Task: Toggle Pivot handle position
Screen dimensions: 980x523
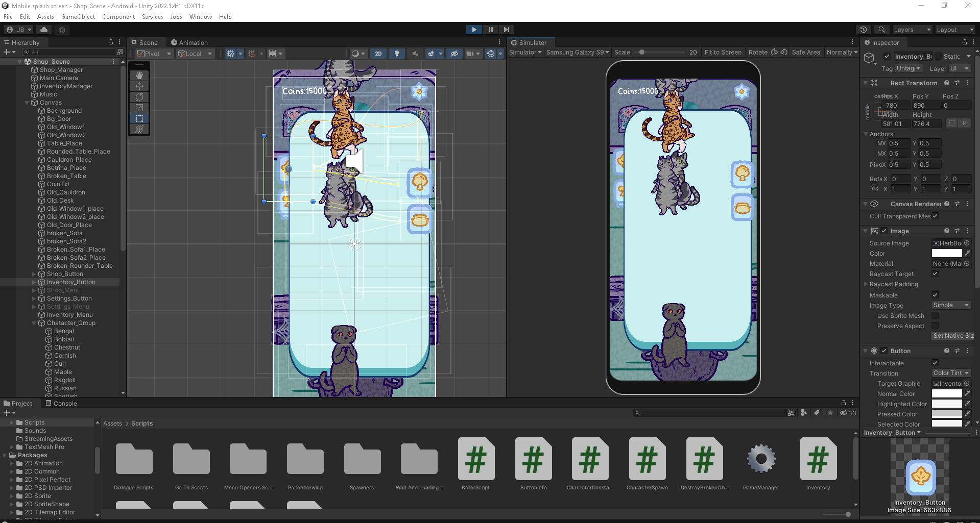Action: (x=154, y=54)
